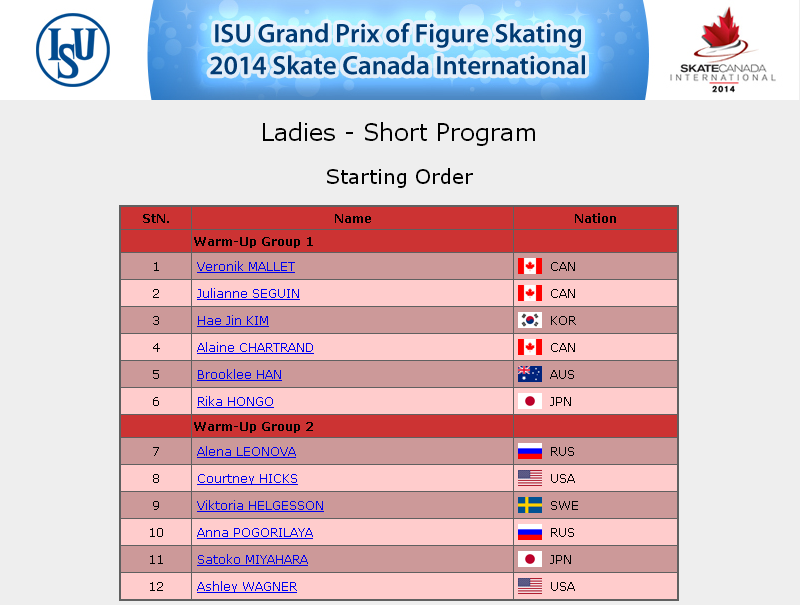Click the USA flag in Ashley WAGNER's row
The image size is (800, 605).
coord(530,587)
